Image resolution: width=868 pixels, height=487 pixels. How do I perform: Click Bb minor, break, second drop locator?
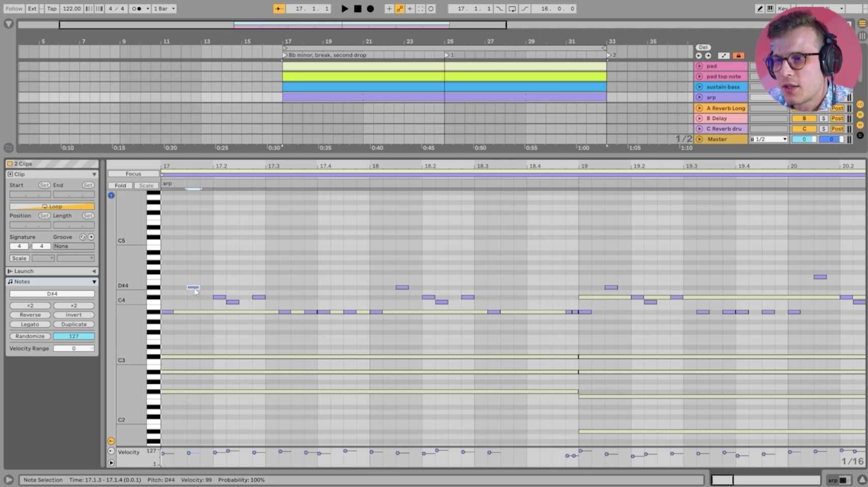coord(327,55)
